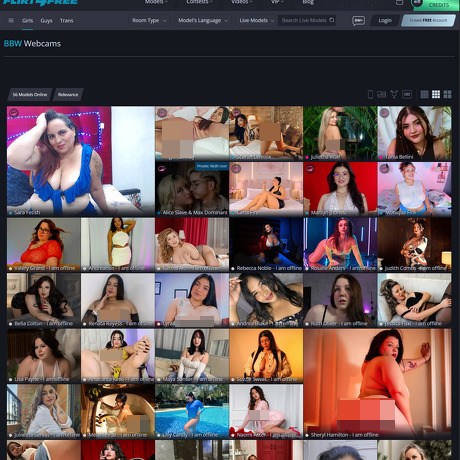
Task: Click the 'BBW Webcams' page heading
Action: click(x=32, y=44)
